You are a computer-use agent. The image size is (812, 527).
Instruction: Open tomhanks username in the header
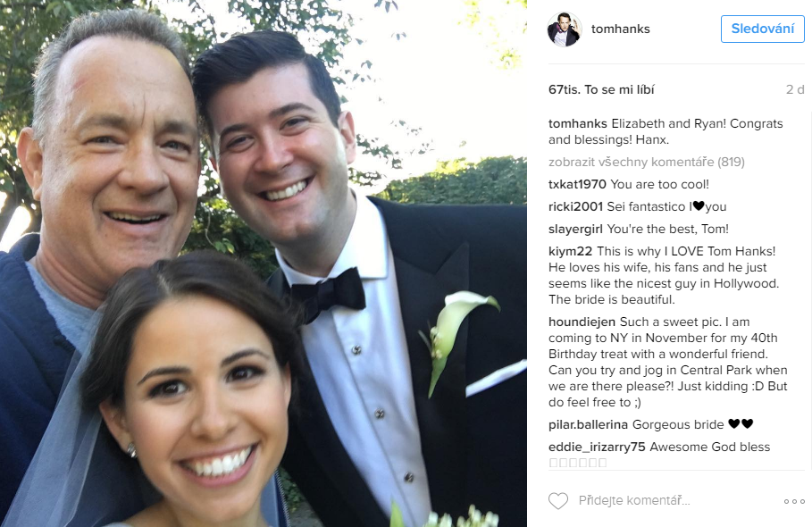pos(621,29)
